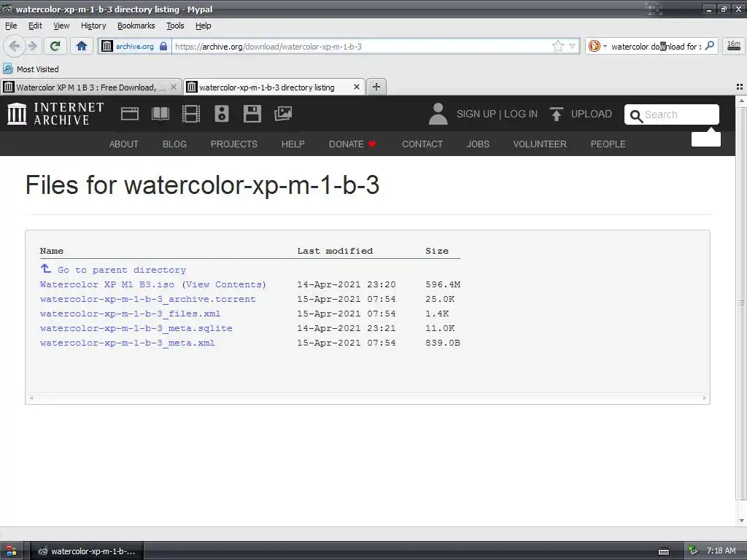The width and height of the screenshot is (747, 560).
Task: Click the browser forward arrow
Action: click(x=32, y=46)
